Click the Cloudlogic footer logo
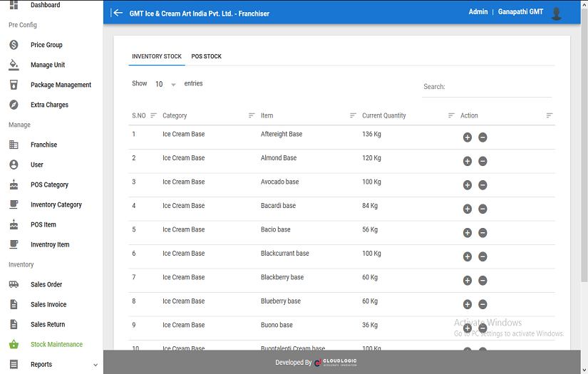Screen dimensions: 588x374 (x=336, y=363)
